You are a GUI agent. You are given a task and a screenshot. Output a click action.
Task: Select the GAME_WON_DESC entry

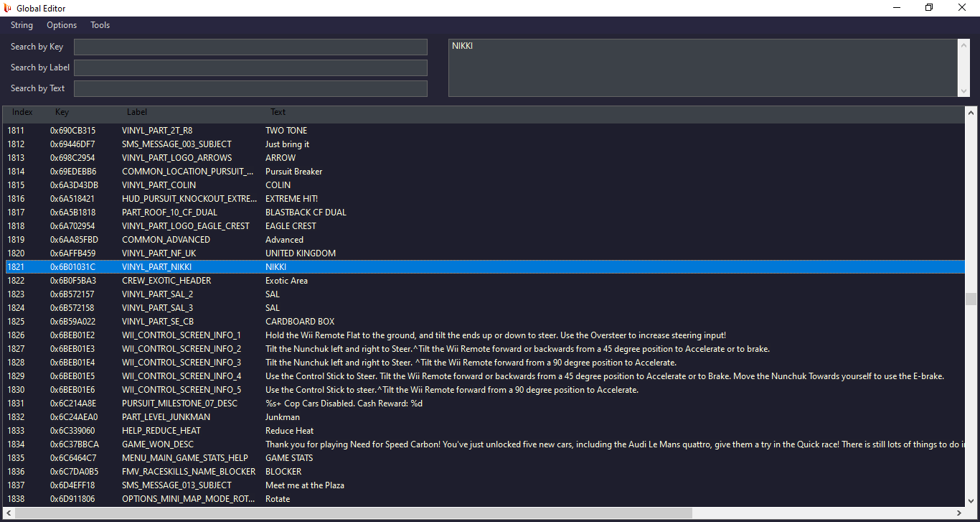pos(157,444)
